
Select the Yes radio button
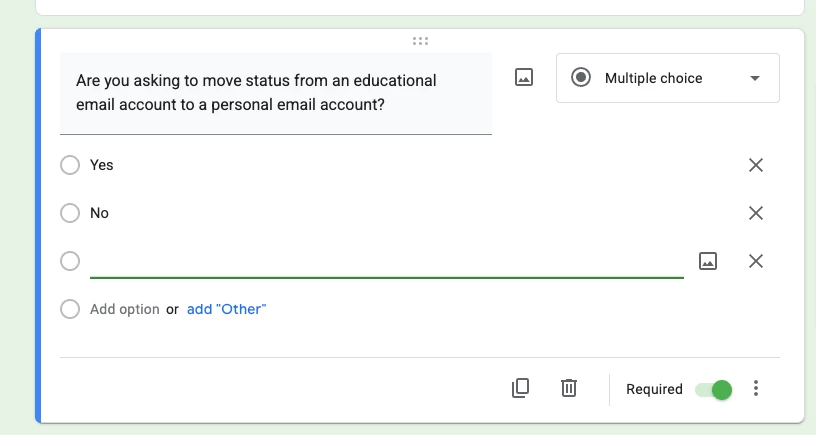70,165
